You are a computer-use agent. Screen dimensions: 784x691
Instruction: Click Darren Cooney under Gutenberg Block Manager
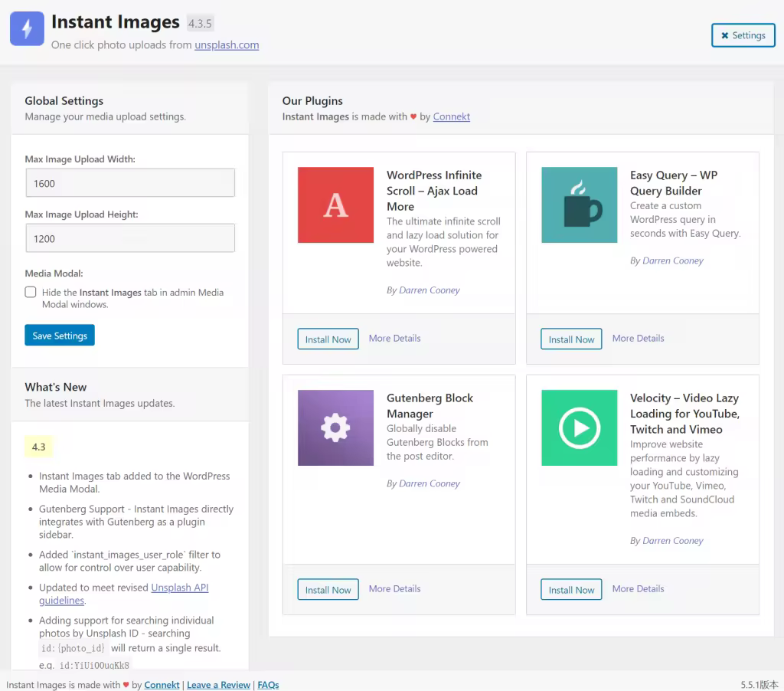tap(430, 483)
